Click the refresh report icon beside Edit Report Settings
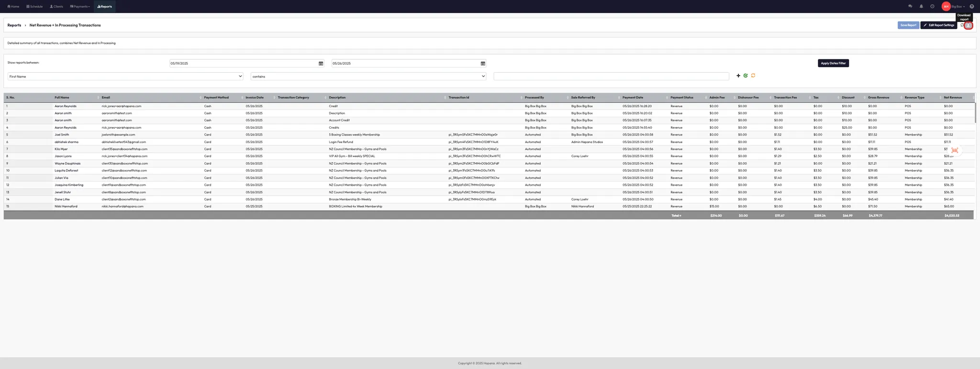 coord(962,25)
